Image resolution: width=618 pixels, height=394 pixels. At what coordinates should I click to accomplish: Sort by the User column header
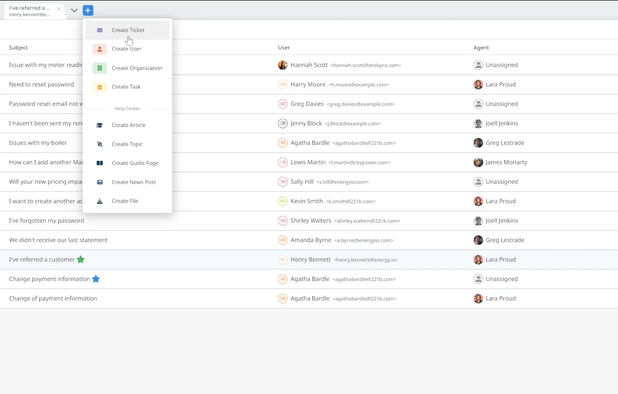(284, 48)
